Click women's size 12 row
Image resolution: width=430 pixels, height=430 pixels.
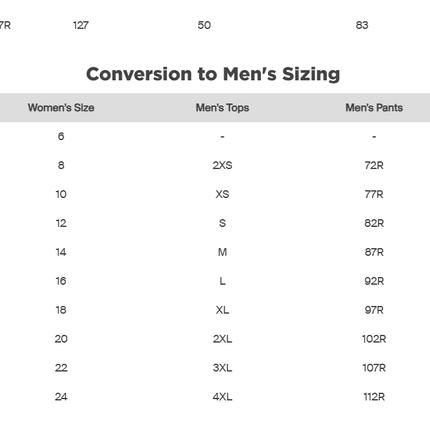215,223
